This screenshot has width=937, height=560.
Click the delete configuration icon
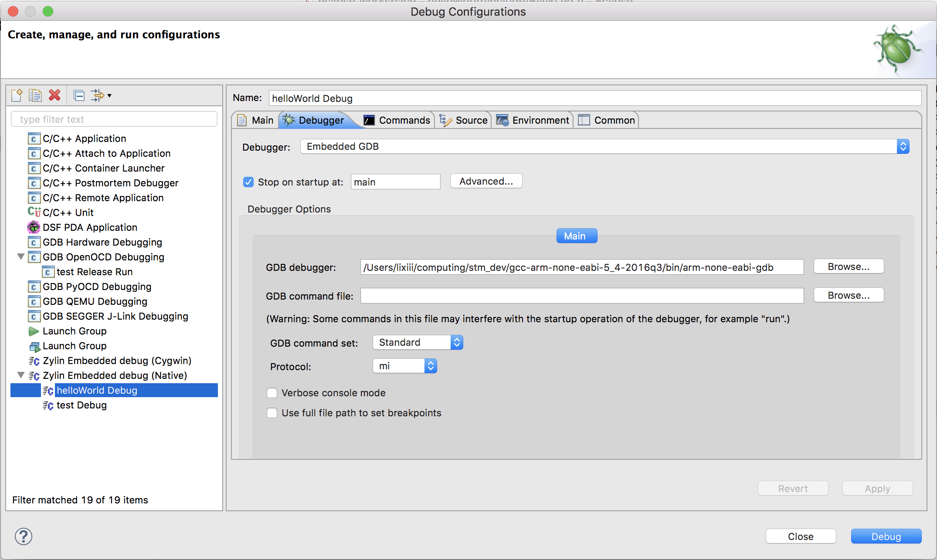pos(54,95)
